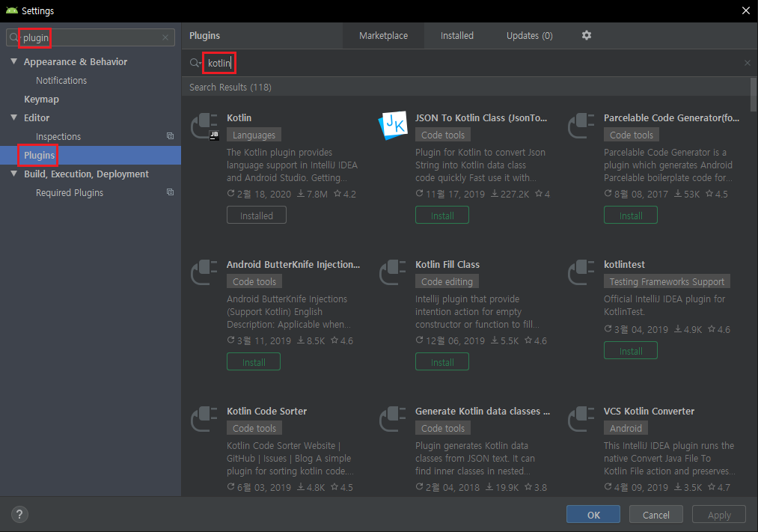Open the help question mark button
758x532 pixels.
(19, 515)
